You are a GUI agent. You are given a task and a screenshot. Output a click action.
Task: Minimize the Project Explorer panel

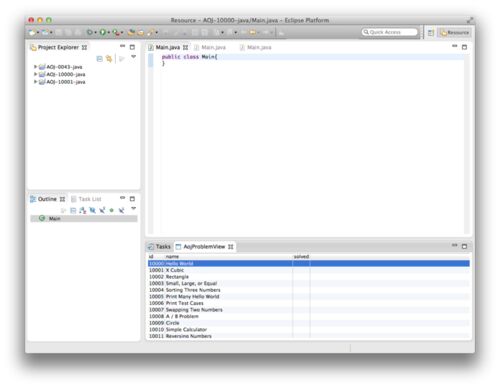(x=122, y=46)
